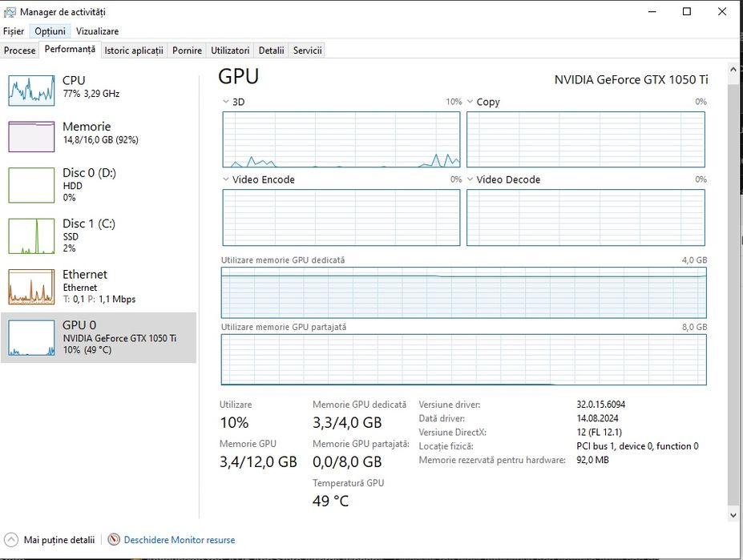Open the Deschidere Monitor resurse link
Viewport: 743px width, 560px height.
pyautogui.click(x=179, y=540)
